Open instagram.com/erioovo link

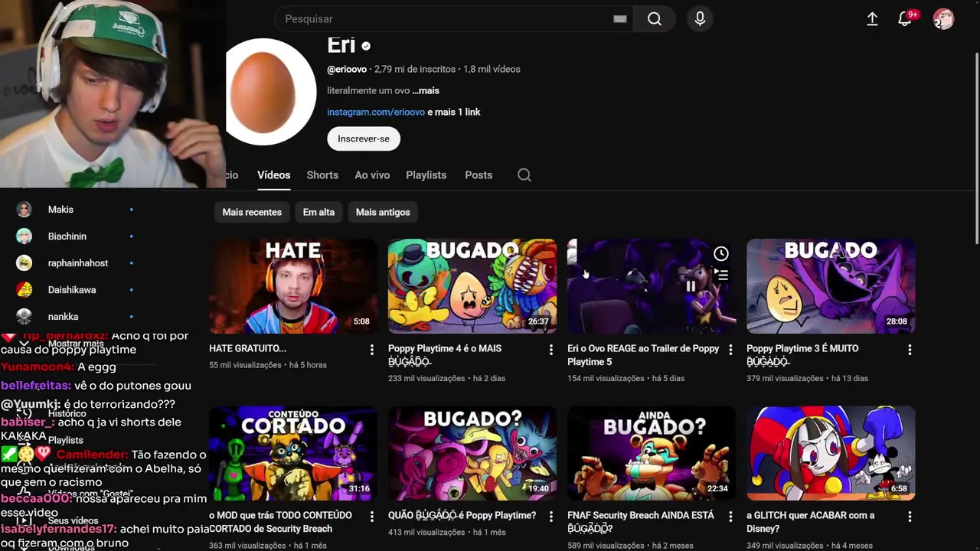click(x=376, y=112)
